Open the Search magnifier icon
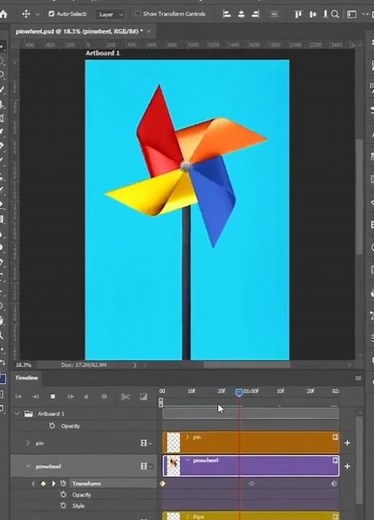This screenshot has height=520, width=374. click(x=335, y=14)
